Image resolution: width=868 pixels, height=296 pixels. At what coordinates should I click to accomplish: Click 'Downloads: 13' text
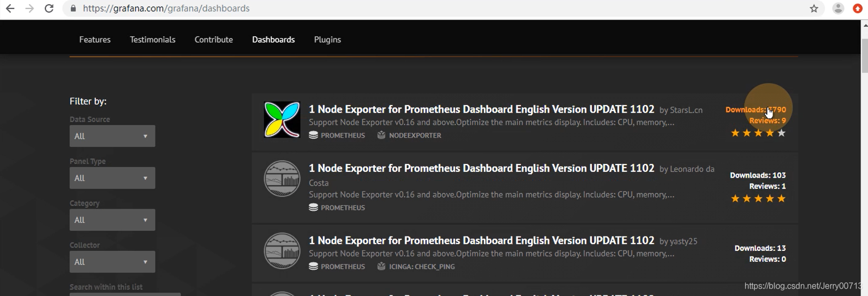point(760,248)
